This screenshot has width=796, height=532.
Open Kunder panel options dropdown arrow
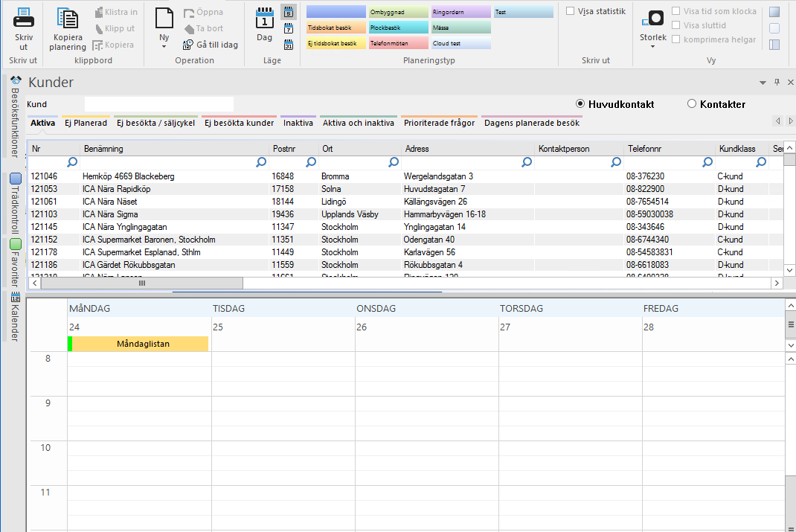tap(763, 83)
